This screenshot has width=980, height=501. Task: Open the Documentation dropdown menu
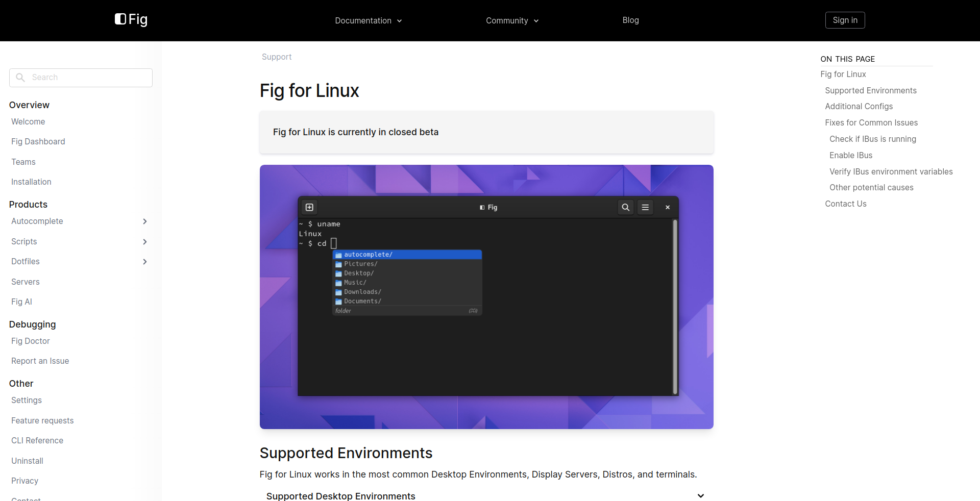(x=368, y=20)
